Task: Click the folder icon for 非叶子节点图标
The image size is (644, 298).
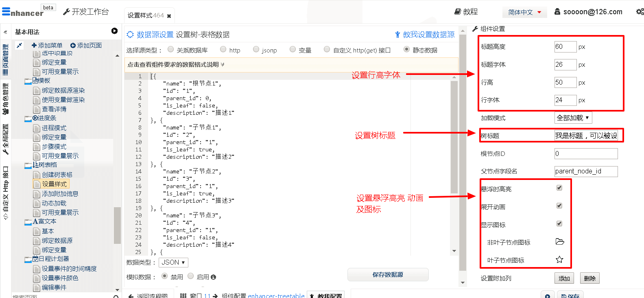Action: click(560, 241)
